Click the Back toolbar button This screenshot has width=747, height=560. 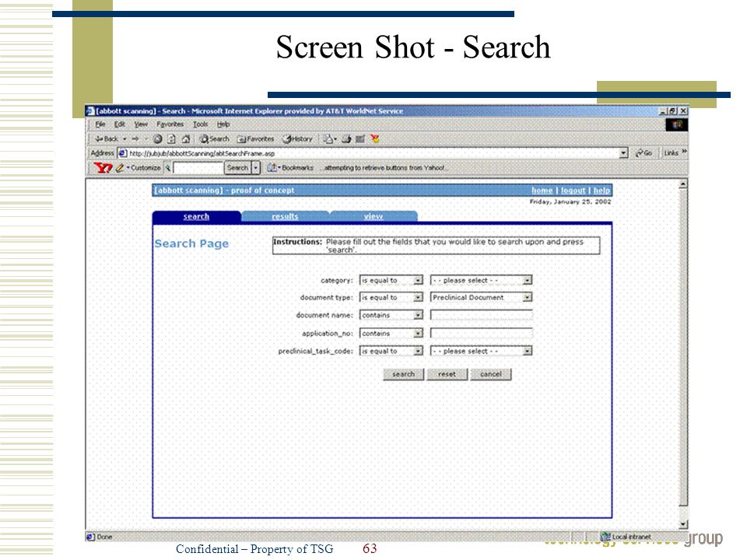pyautogui.click(x=107, y=139)
